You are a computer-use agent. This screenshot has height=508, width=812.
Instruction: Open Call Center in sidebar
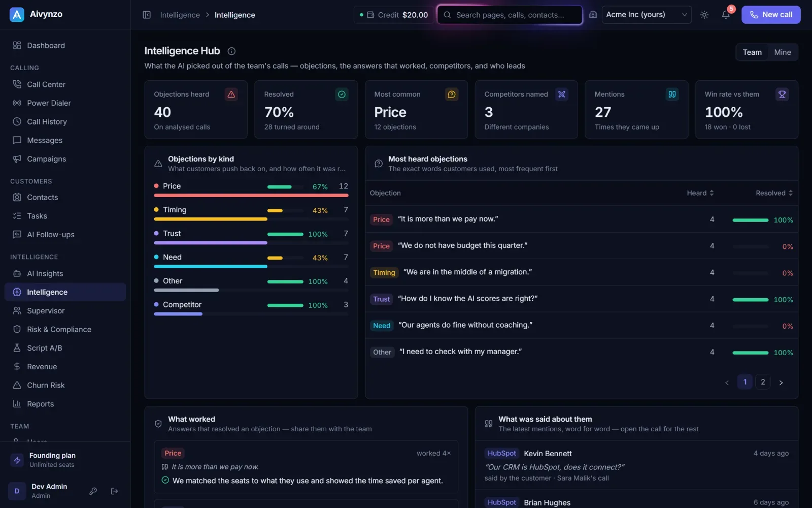click(65, 84)
